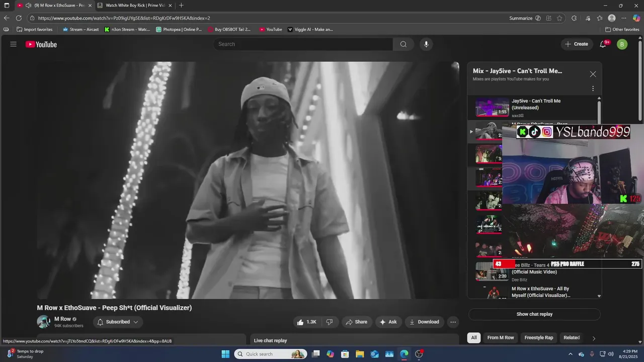Screen dimensions: 644x362
Task: Click the Ask button
Action: tap(388, 322)
